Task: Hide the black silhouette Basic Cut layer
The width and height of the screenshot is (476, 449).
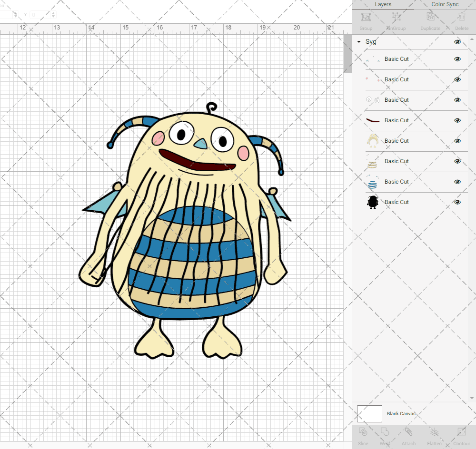Action: [x=457, y=202]
